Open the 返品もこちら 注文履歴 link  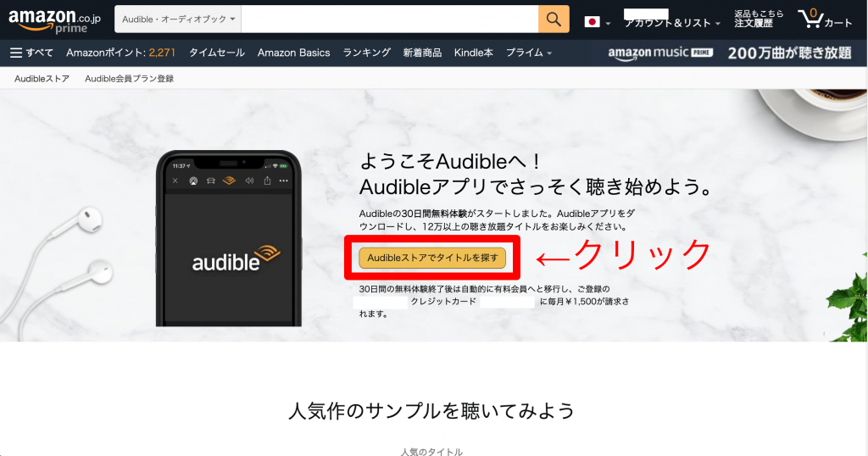tap(759, 19)
